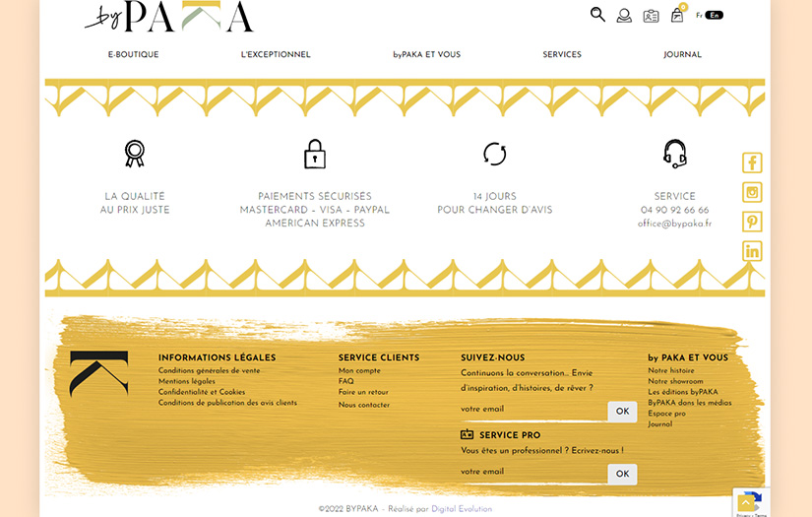Open the SERVICES menu
The image size is (812, 517).
tap(562, 54)
